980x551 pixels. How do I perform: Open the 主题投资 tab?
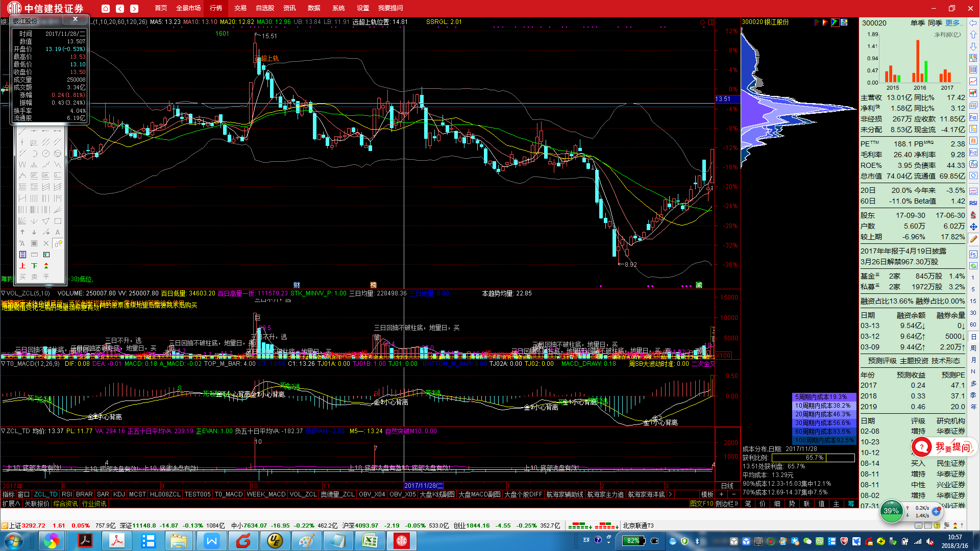click(x=914, y=361)
